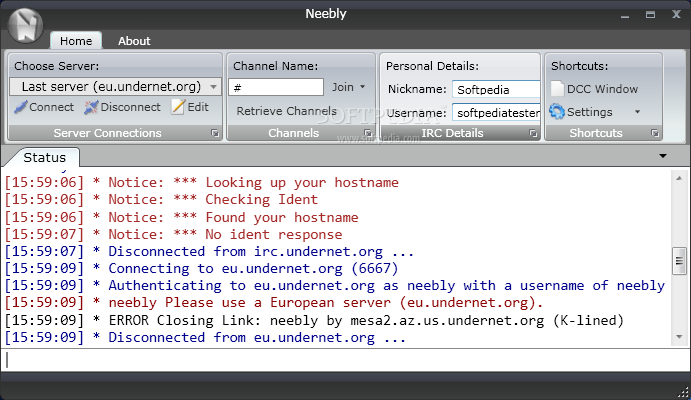The width and height of the screenshot is (691, 400).
Task: Close the Neebly window
Action: click(676, 15)
